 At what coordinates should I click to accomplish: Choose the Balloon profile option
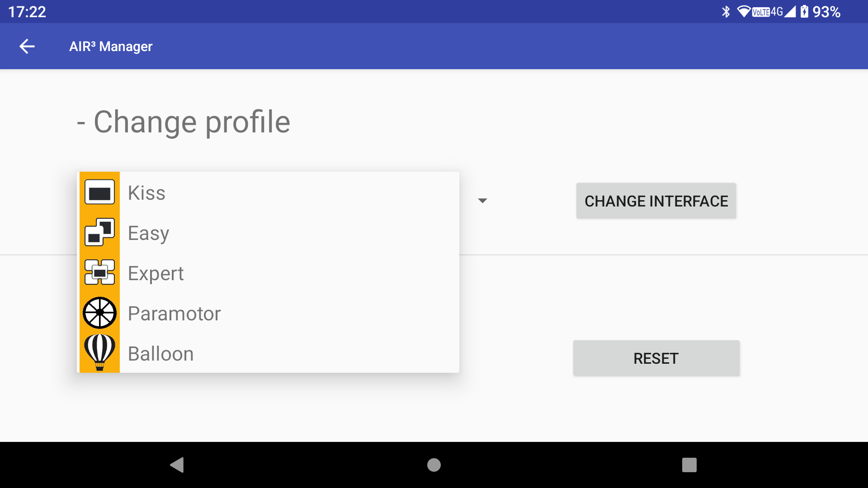pyautogui.click(x=269, y=353)
